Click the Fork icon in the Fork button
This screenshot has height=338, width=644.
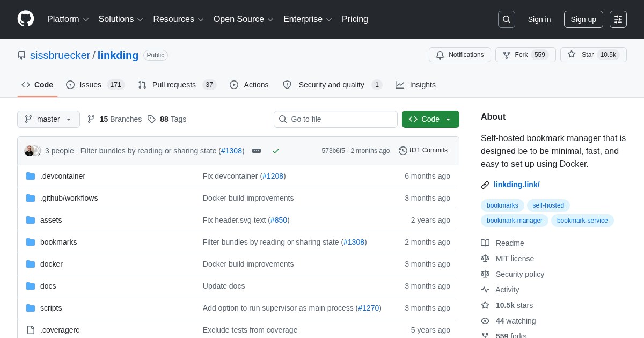(x=507, y=55)
